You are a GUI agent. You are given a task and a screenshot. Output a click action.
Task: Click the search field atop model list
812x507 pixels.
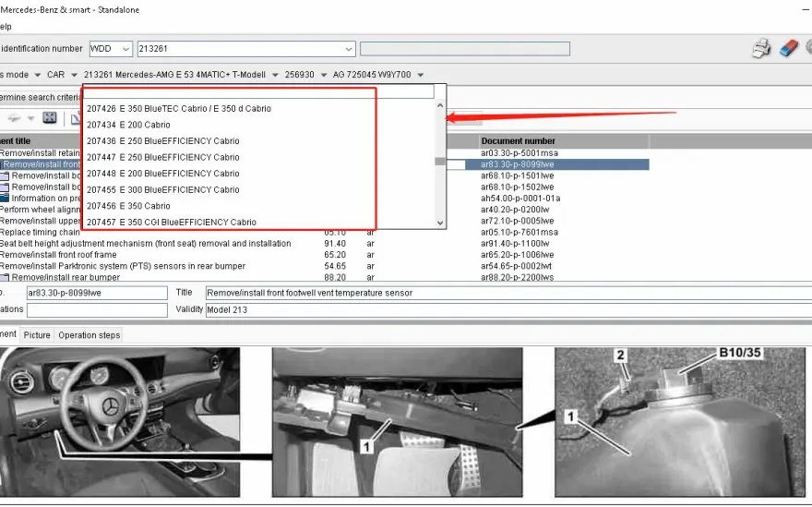pyautogui.click(x=258, y=92)
